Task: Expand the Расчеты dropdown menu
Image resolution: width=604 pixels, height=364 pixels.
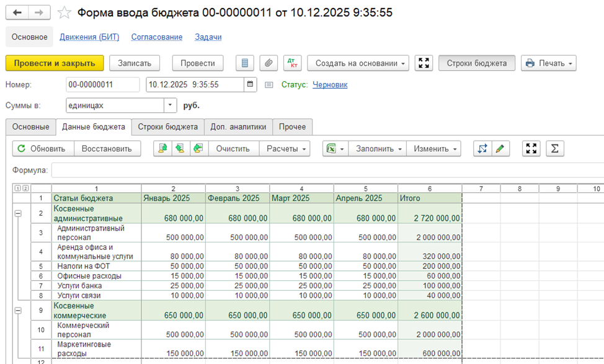Action: pyautogui.click(x=287, y=149)
